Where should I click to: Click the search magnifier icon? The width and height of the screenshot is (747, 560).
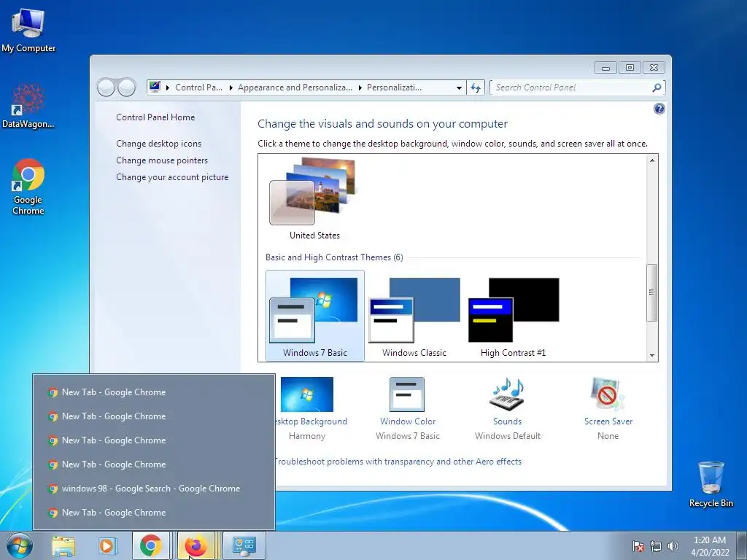coord(657,87)
